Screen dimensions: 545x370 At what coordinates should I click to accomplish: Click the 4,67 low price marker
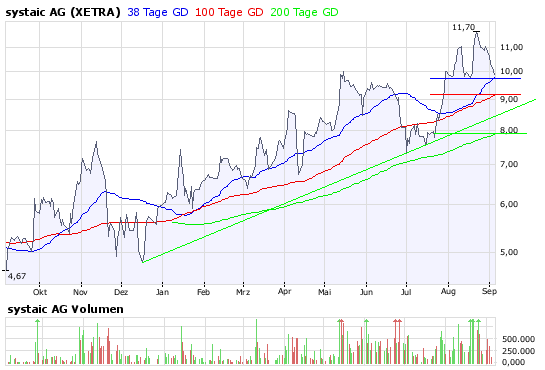point(17,276)
